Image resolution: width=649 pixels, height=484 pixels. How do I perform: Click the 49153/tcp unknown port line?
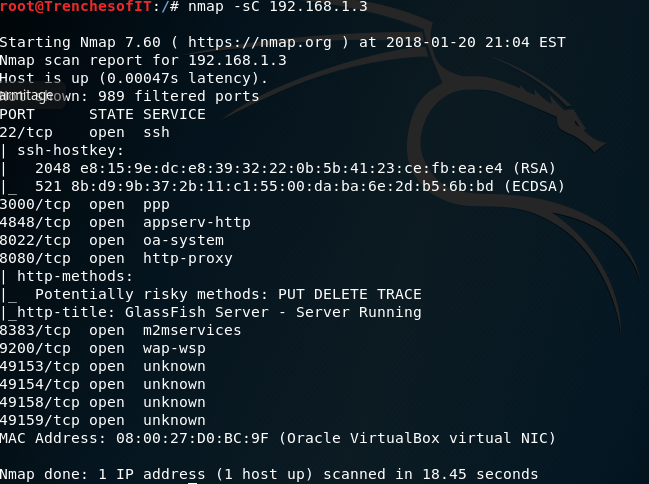click(x=103, y=366)
